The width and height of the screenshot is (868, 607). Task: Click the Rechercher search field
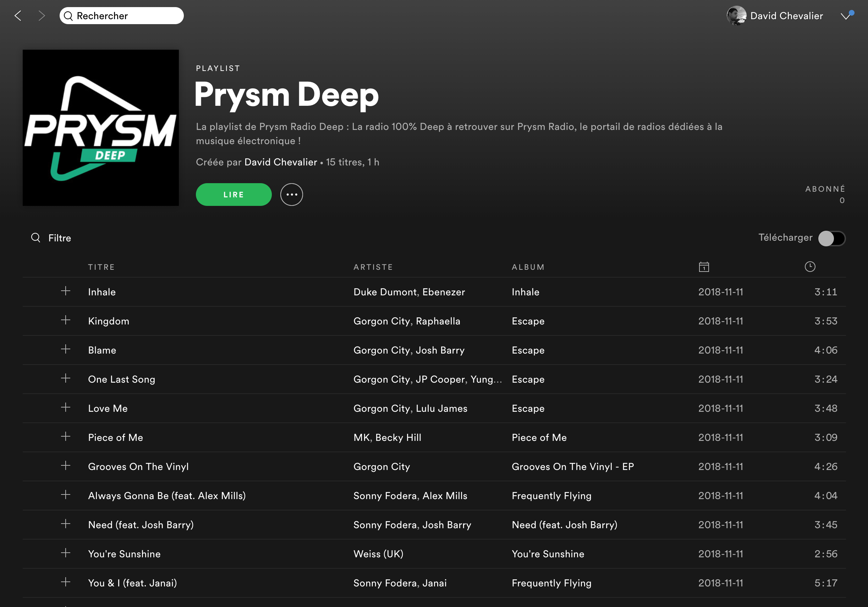(121, 16)
